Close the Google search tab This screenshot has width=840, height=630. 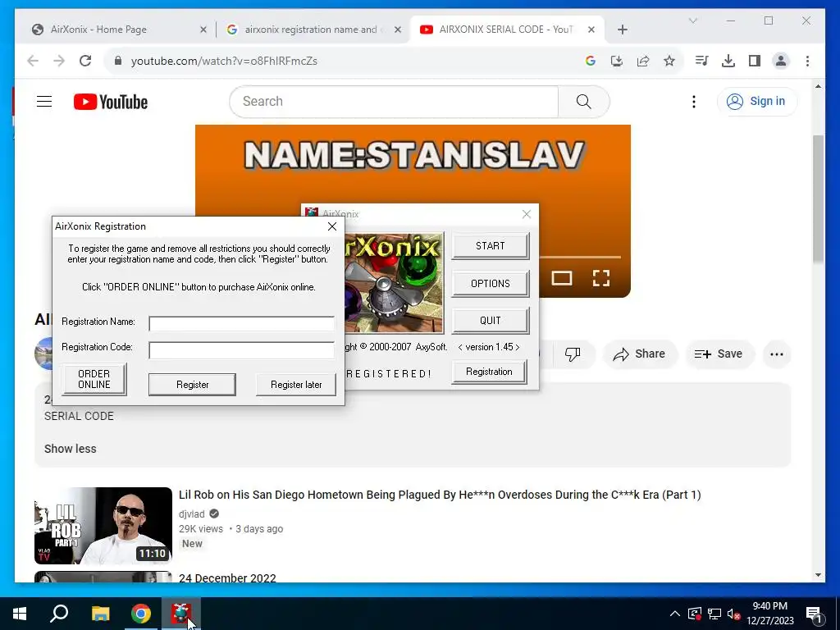(398, 30)
